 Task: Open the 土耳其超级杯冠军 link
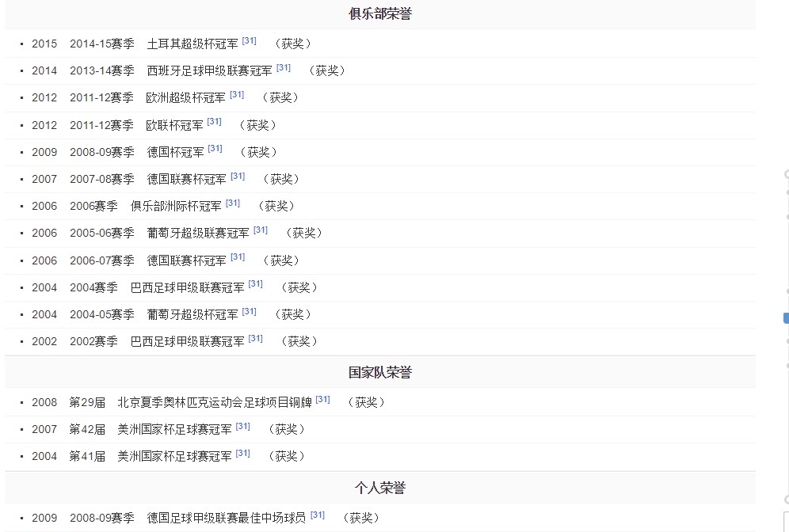[192, 44]
